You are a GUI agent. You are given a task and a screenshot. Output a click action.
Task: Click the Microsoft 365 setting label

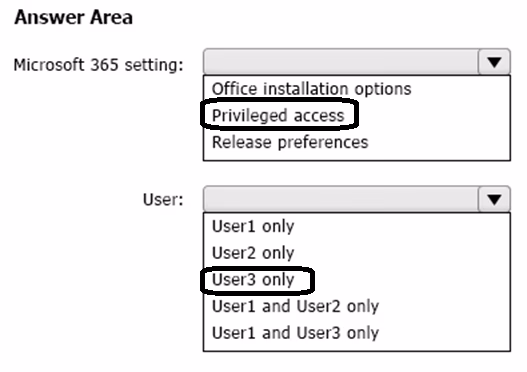click(x=98, y=65)
